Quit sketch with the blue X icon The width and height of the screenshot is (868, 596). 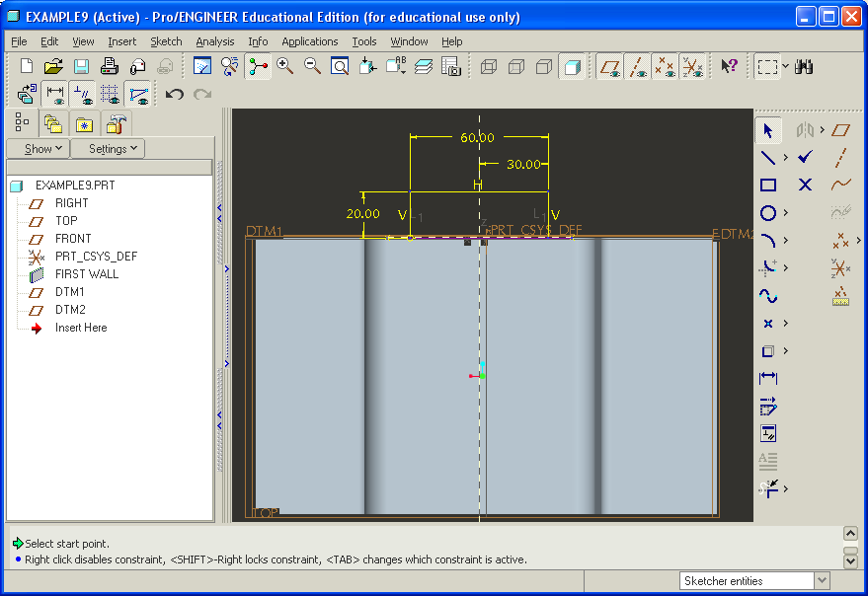pos(805,185)
